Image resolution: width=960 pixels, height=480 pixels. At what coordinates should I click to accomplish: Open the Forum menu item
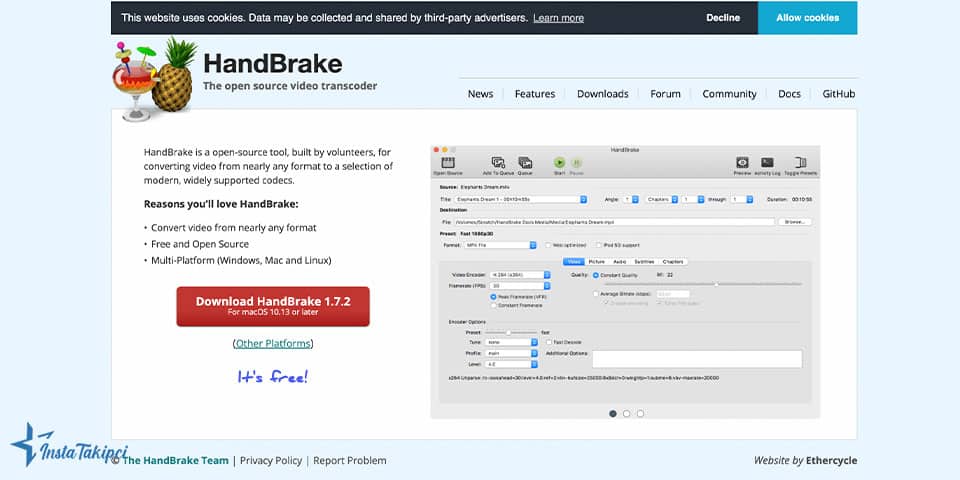pyautogui.click(x=665, y=94)
